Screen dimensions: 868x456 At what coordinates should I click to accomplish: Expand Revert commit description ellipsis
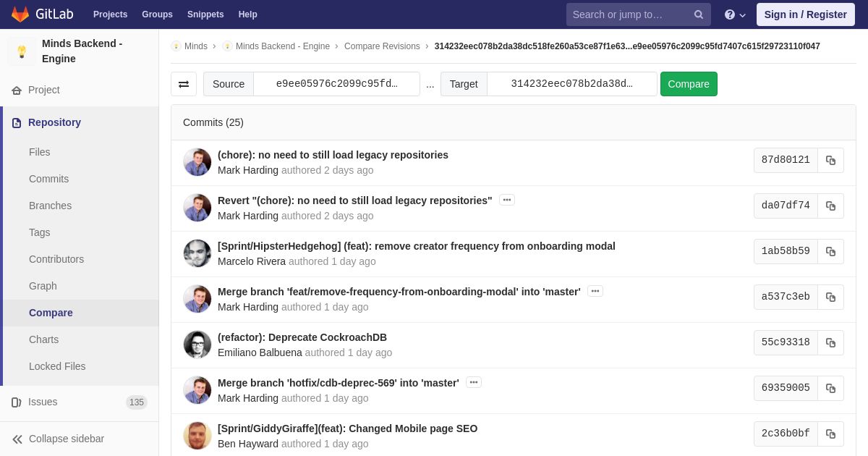507,200
